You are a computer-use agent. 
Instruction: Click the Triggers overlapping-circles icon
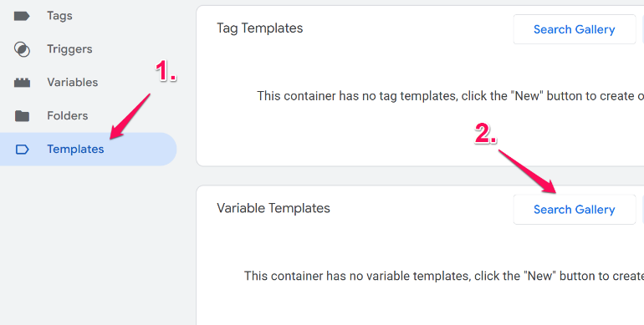pos(22,49)
